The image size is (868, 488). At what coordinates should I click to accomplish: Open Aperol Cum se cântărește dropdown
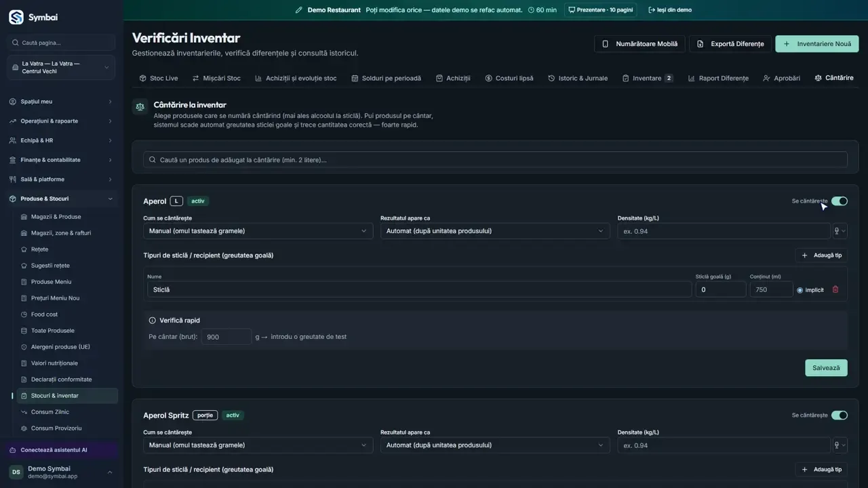click(x=258, y=231)
